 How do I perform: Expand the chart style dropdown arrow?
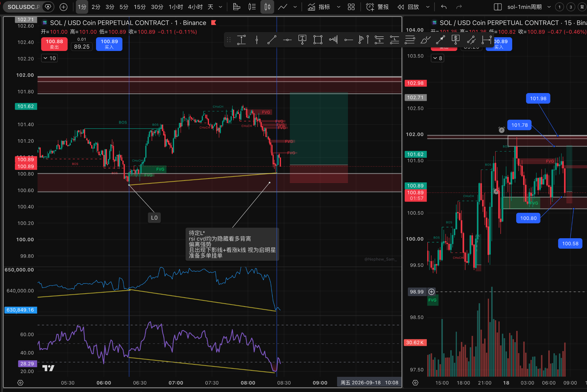point(295,7)
